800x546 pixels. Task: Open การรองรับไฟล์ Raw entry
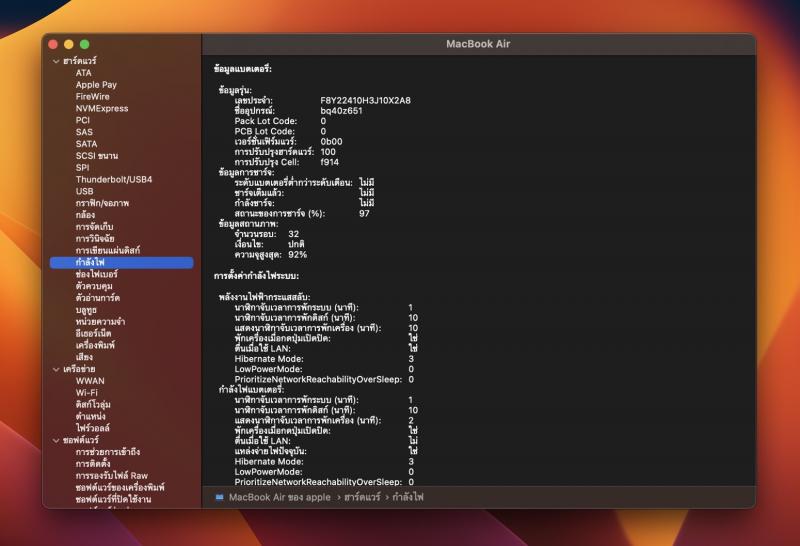(112, 476)
